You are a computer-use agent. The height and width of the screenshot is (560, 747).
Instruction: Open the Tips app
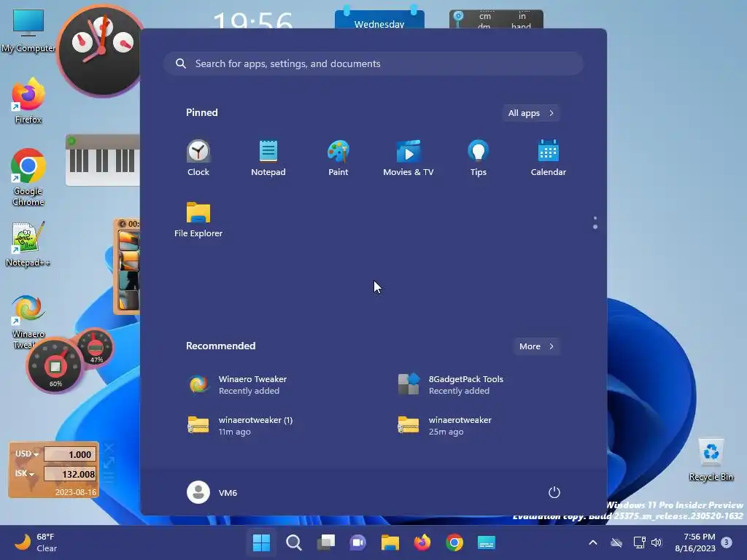tap(479, 158)
